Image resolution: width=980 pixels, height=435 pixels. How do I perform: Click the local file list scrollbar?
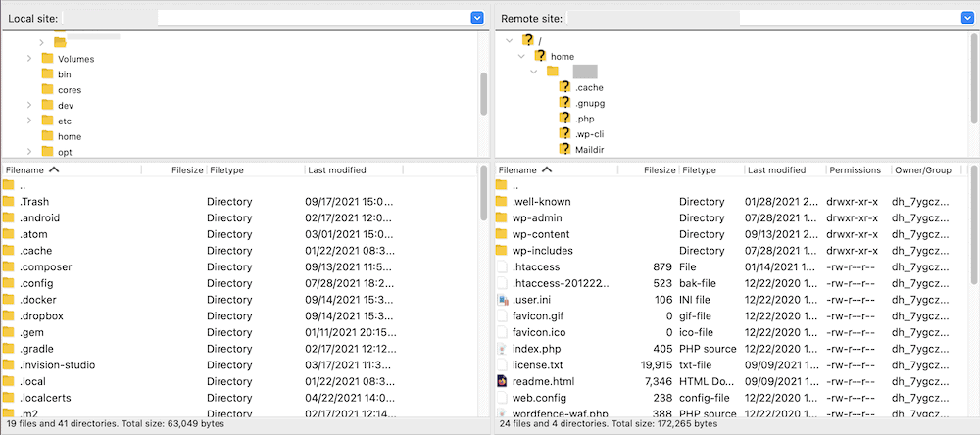click(484, 192)
